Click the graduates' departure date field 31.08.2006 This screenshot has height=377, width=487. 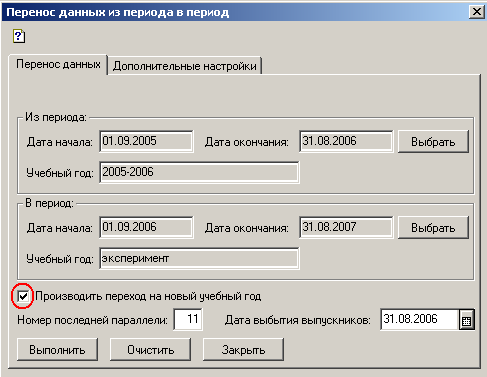[x=419, y=319]
